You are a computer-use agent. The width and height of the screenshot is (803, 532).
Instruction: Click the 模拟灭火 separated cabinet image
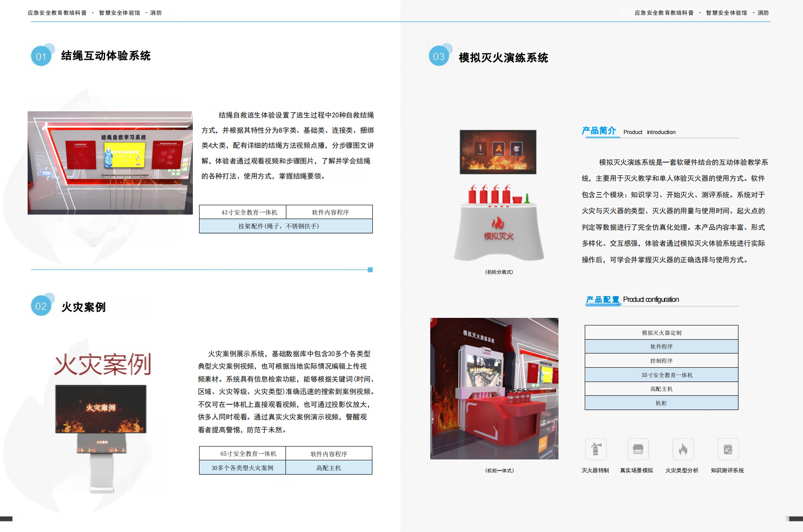coord(498,196)
